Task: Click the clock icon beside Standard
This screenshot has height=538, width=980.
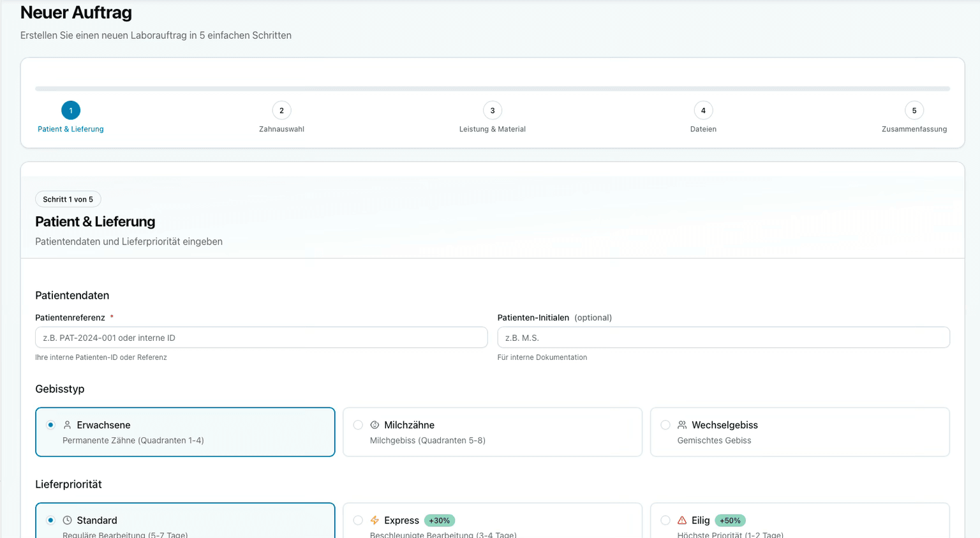Action: point(67,520)
